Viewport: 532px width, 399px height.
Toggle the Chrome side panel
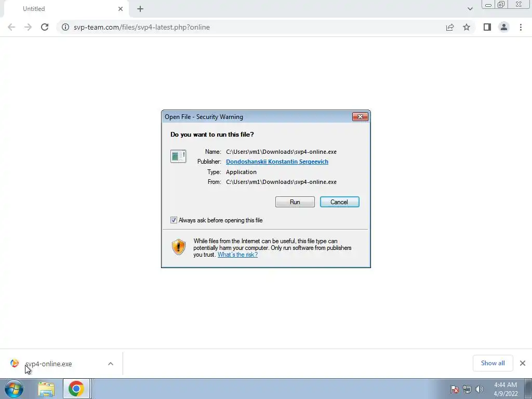487,27
